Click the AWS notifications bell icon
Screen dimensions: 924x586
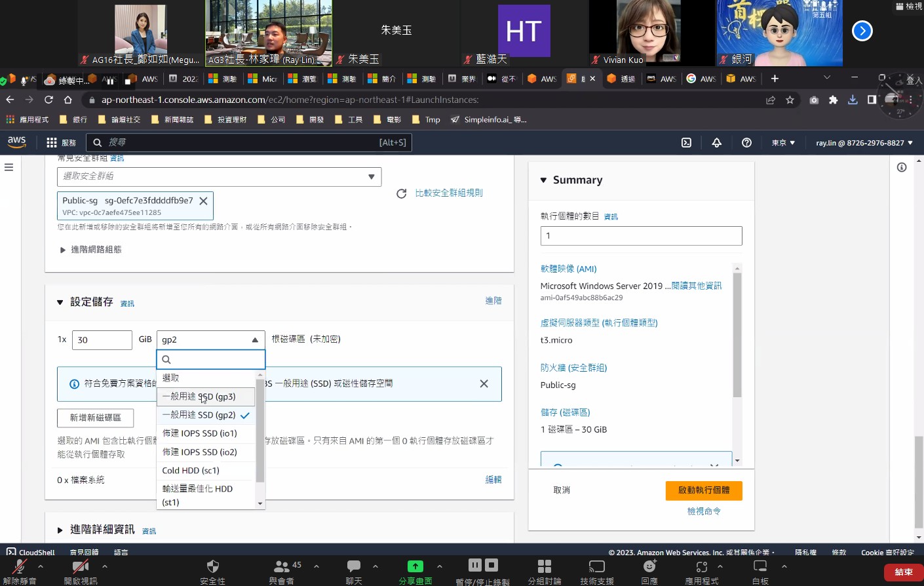(716, 142)
